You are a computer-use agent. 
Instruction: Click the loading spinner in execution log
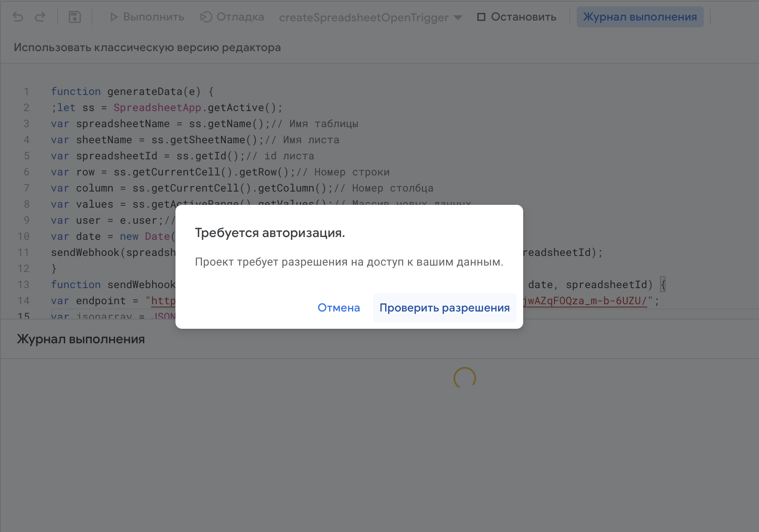pyautogui.click(x=465, y=378)
